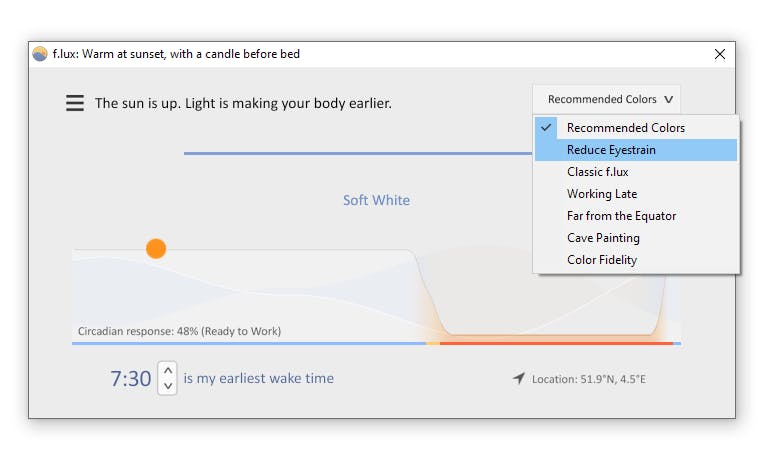
Task: Click the location arrow icon
Action: click(x=518, y=379)
